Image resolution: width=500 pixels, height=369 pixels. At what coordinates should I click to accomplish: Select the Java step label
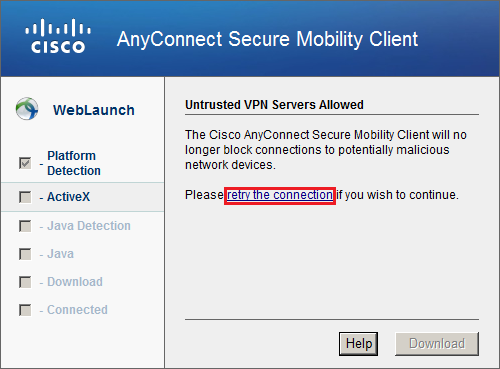[x=60, y=254]
